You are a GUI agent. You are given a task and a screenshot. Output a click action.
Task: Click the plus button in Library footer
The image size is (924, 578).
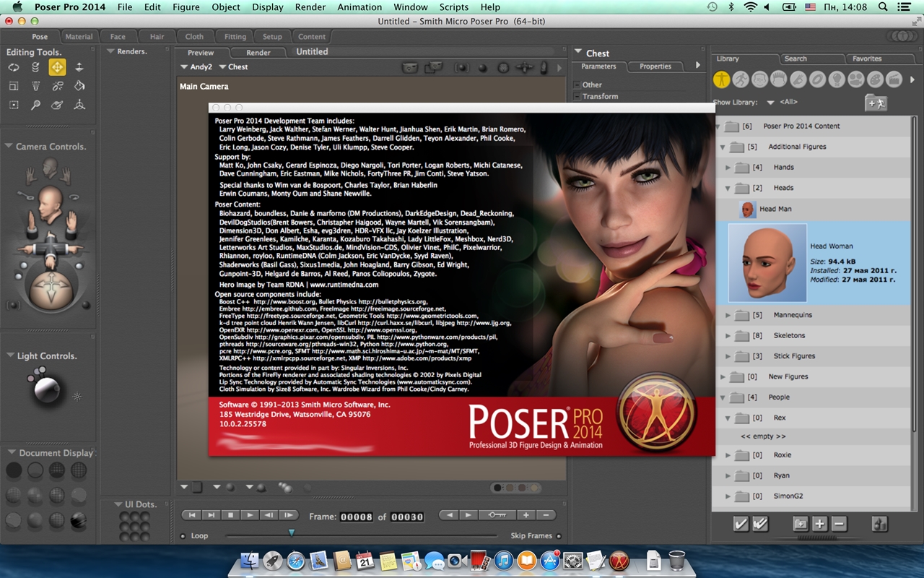(819, 524)
